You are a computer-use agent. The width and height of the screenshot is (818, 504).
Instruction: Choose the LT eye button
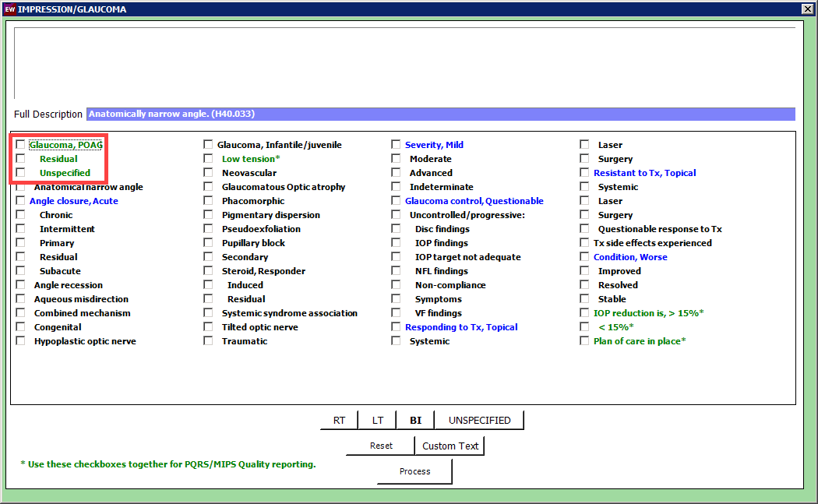tap(377, 420)
